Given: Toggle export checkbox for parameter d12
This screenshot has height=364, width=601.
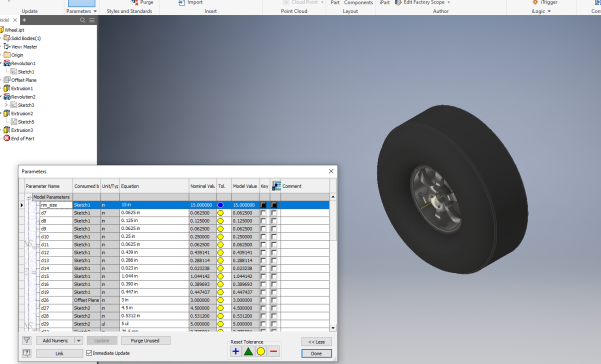Looking at the screenshot, I should (x=274, y=253).
